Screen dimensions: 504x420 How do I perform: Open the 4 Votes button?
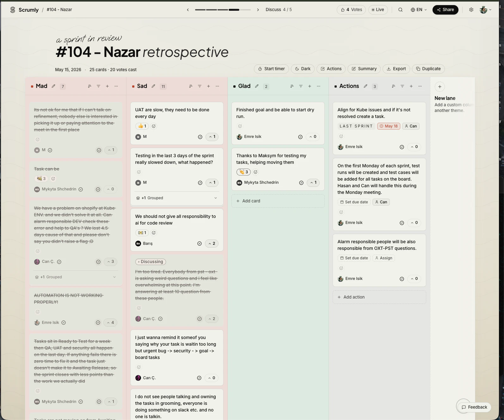point(351,10)
